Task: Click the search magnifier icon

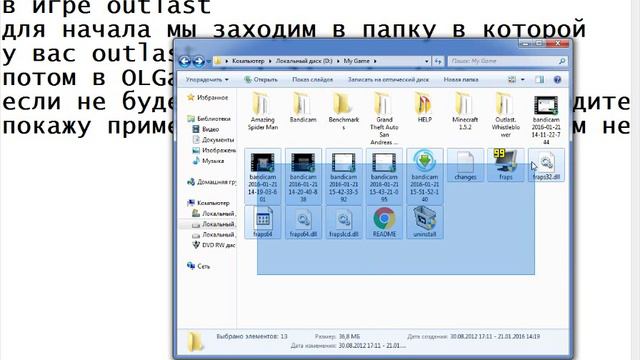Action: [x=562, y=61]
